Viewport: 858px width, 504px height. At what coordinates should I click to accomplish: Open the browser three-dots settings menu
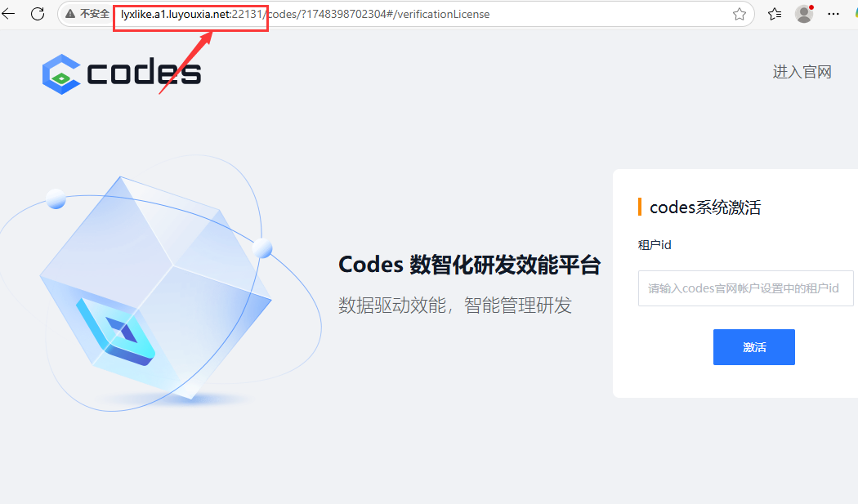833,14
